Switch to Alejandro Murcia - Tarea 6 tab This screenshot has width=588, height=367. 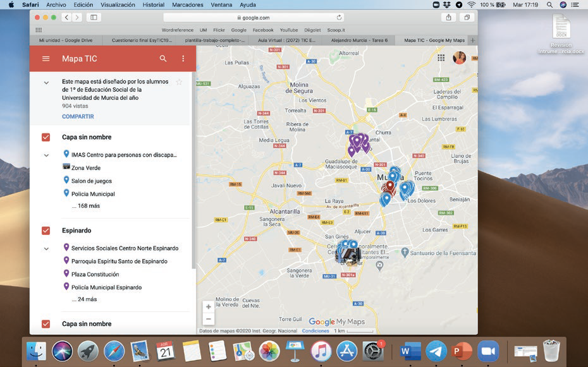(359, 40)
